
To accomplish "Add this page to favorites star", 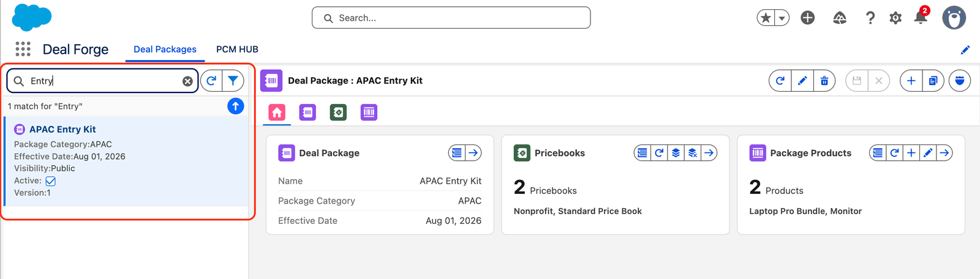I will (766, 18).
